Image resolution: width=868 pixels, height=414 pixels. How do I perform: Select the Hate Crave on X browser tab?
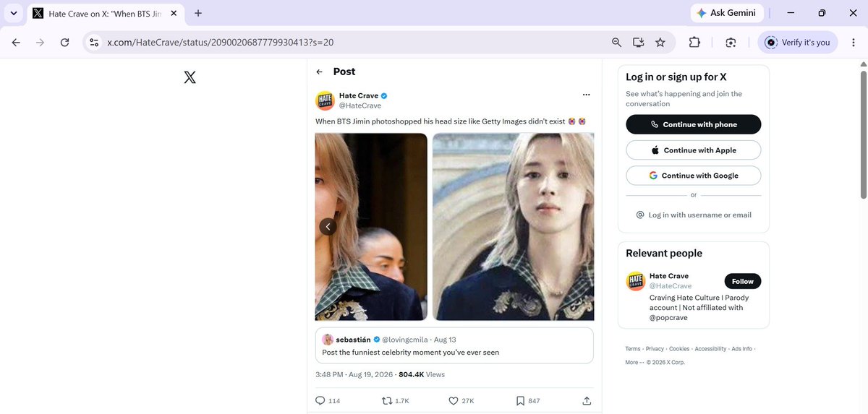(x=105, y=13)
